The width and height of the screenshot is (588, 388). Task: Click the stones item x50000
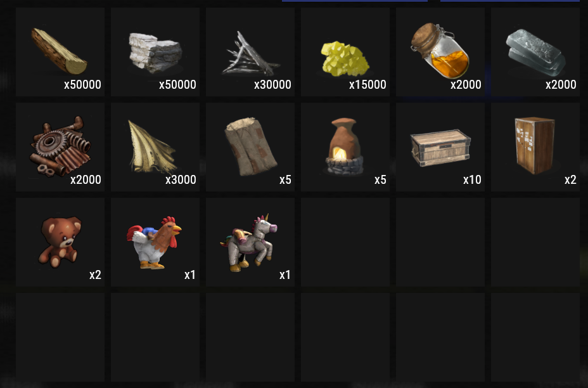155,52
